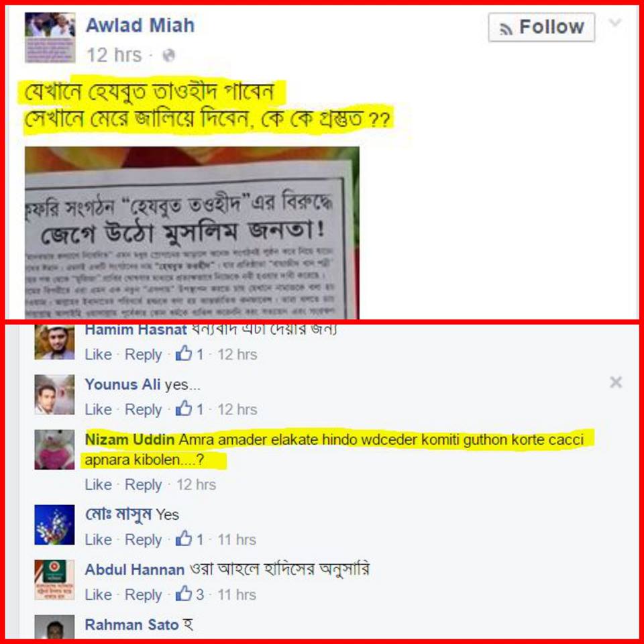Open Hamim Hasnat's avatar photo
The height and width of the screenshot is (644, 644).
point(54,342)
